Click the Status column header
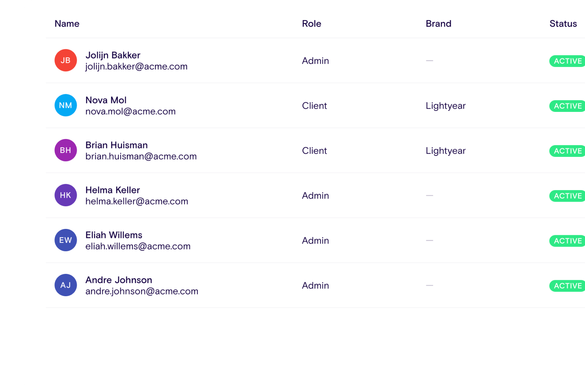The height and width of the screenshot is (392, 585). [x=563, y=24]
